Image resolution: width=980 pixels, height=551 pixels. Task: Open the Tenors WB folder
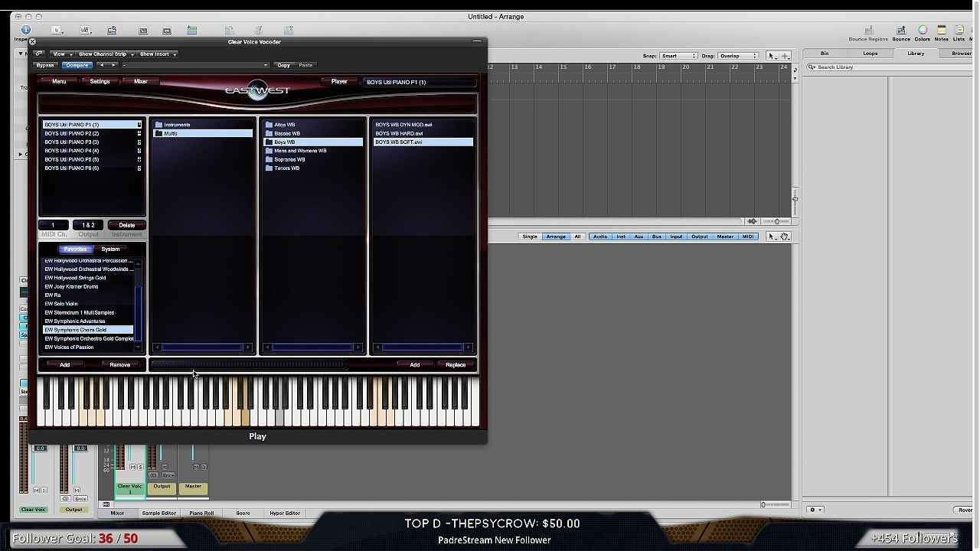coord(314,168)
